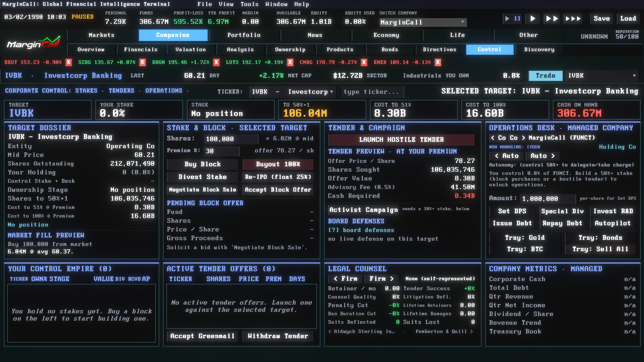Open the IVBK trade ticker dropdown

pos(602,76)
